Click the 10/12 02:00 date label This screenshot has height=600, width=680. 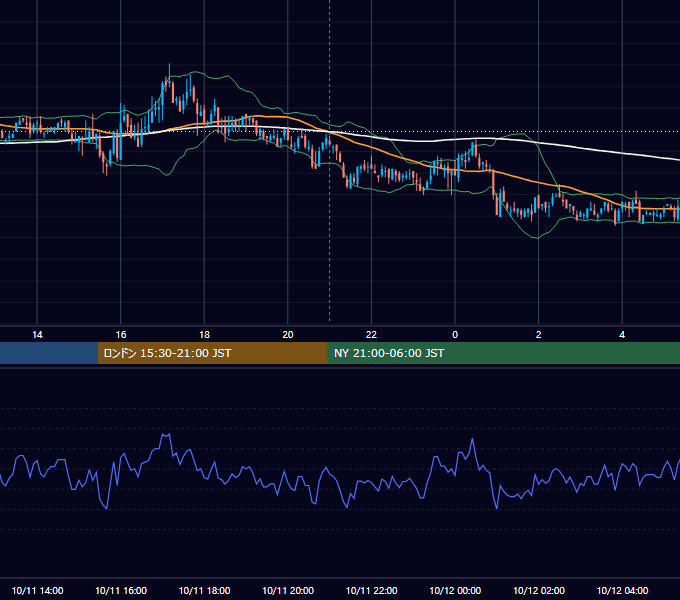[x=539, y=590]
